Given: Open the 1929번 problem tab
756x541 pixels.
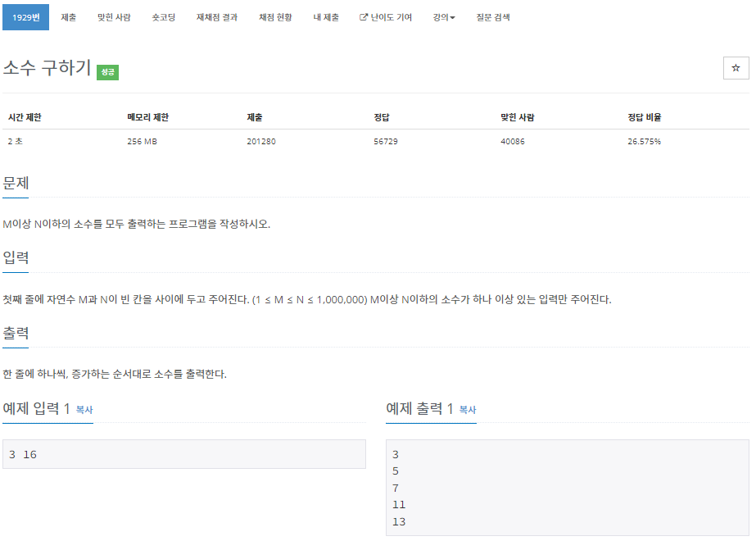Looking at the screenshot, I should pyautogui.click(x=25, y=17).
